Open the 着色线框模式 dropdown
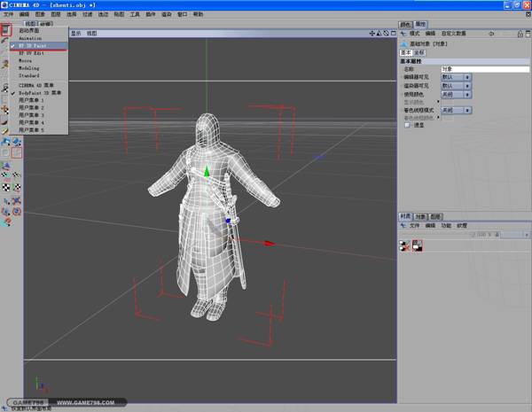This screenshot has height=412, width=532. pyautogui.click(x=456, y=110)
